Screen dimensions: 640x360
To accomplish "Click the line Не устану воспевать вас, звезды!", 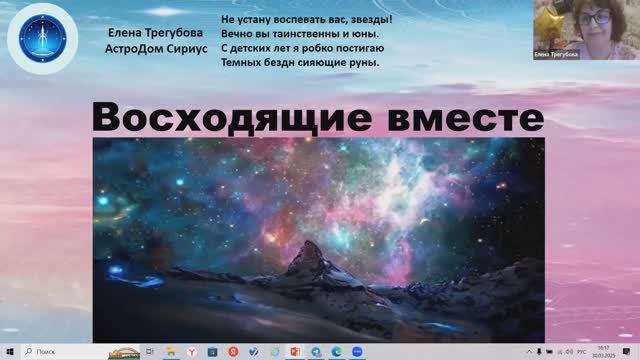I will click(307, 19).
